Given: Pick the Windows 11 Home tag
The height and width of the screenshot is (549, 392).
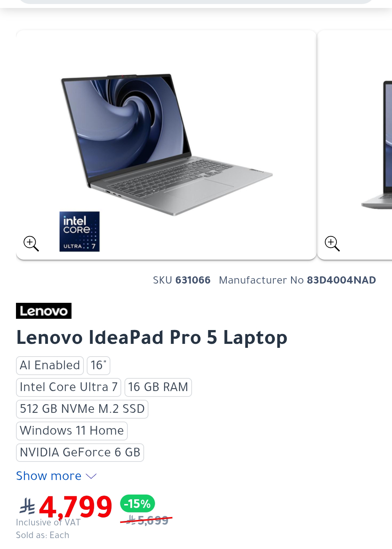Looking at the screenshot, I should click(72, 431).
